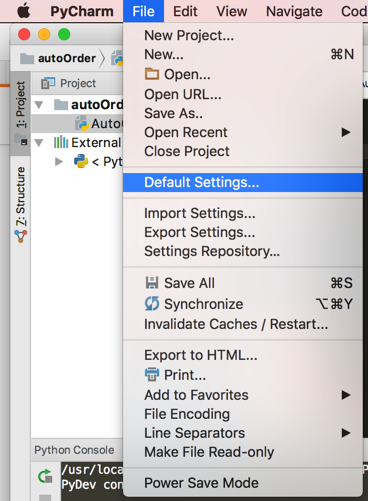Click the Structure tool window icon

point(21,236)
